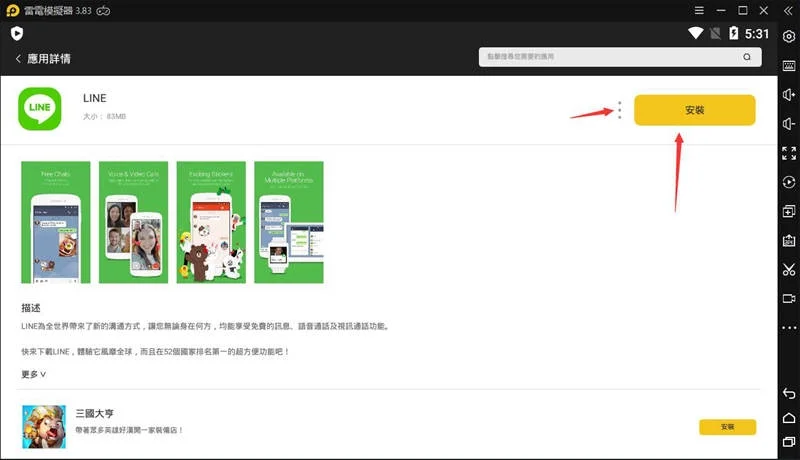800x460 pixels.
Task: Click the Android back button in sidebar
Action: (789, 393)
